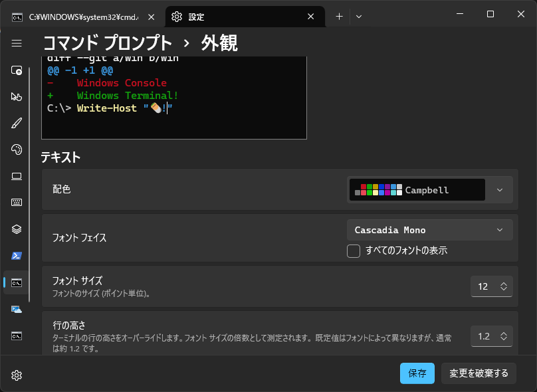Open a new tab with plus button

(339, 17)
